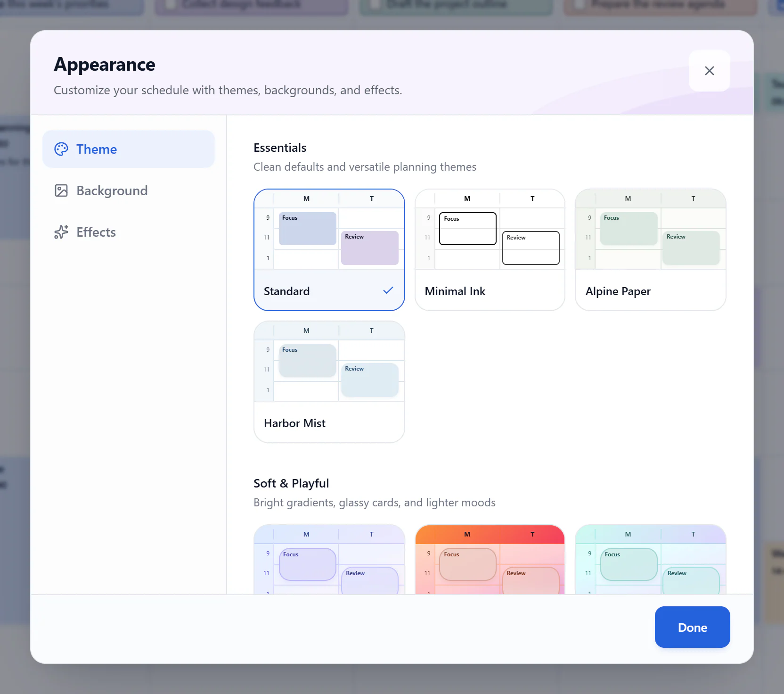Select the orange-red gradient theme preview
The height and width of the screenshot is (694, 784).
tap(490, 559)
